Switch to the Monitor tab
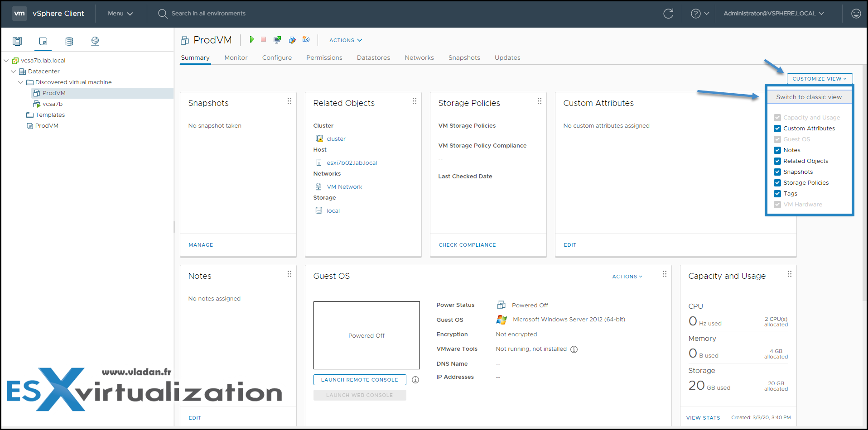The width and height of the screenshot is (868, 430). (236, 57)
